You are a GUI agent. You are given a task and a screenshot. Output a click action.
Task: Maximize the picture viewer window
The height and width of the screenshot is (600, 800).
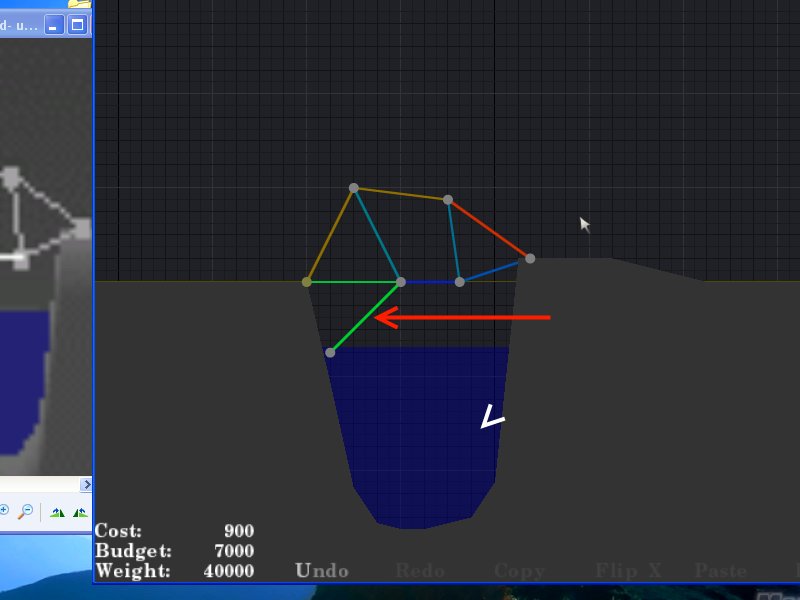[77, 24]
